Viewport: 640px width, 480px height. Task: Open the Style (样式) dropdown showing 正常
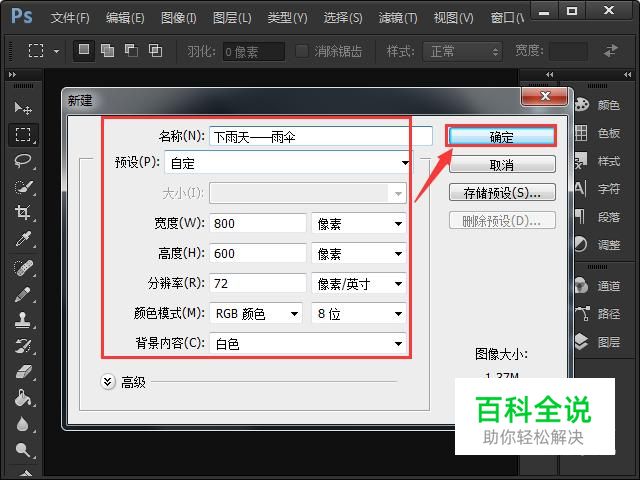tap(463, 51)
